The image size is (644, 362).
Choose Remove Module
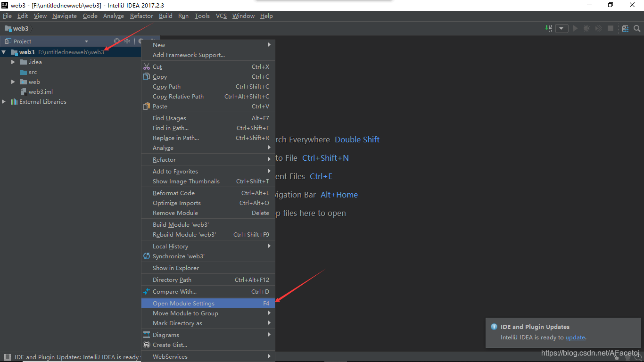[x=208, y=213]
